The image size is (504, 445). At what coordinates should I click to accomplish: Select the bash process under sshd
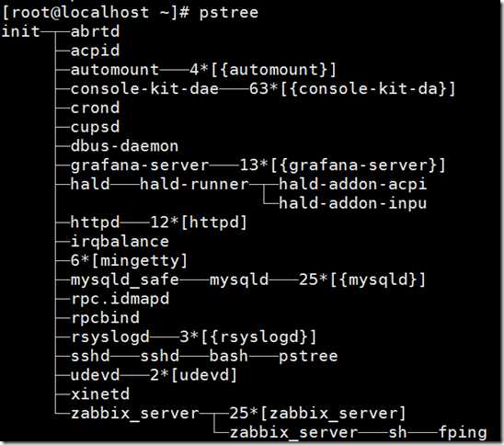[x=228, y=356]
